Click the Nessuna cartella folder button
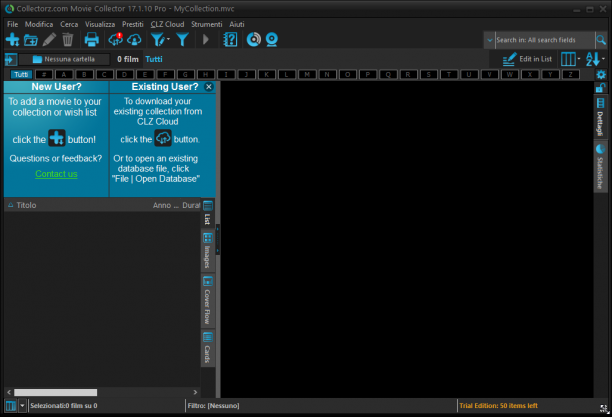Viewport: 612px width, 417px height. [x=64, y=59]
